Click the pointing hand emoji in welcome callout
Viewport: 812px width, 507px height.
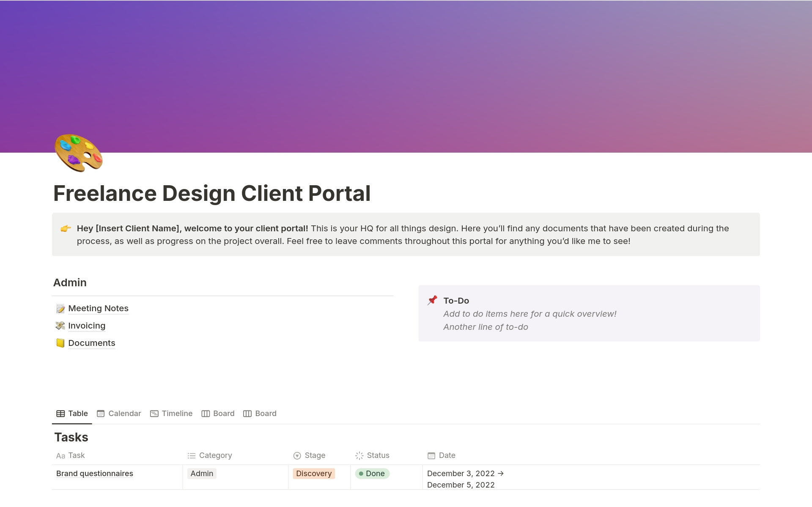click(66, 229)
